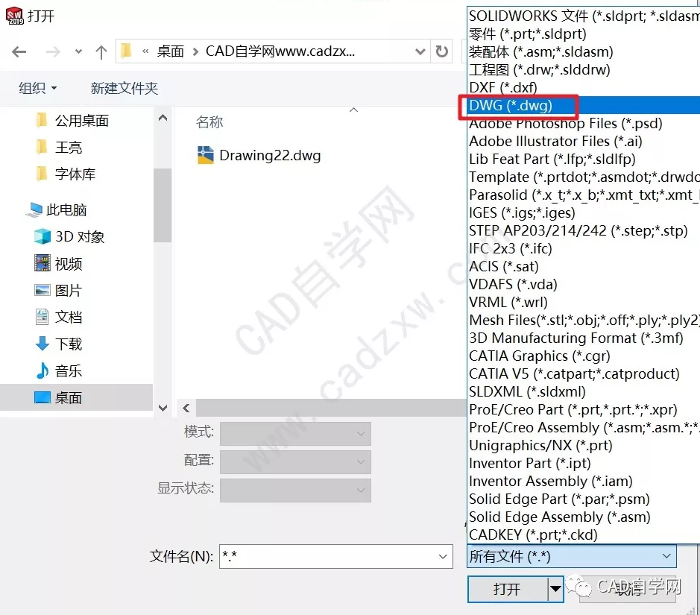Image resolution: width=700 pixels, height=615 pixels.
Task: Click the 打开 button
Action: 508,589
